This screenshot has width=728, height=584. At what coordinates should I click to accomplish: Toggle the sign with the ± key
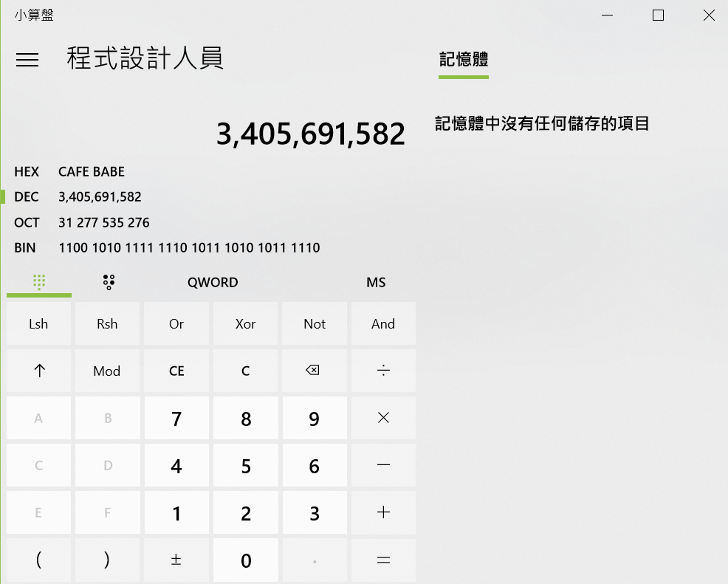pyautogui.click(x=176, y=560)
